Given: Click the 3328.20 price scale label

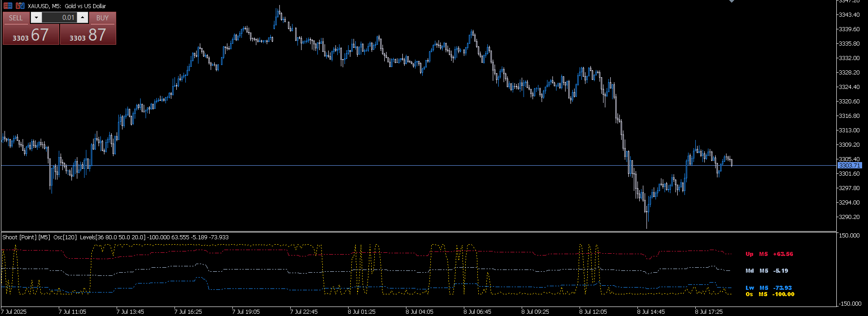Looking at the screenshot, I should click(849, 73).
